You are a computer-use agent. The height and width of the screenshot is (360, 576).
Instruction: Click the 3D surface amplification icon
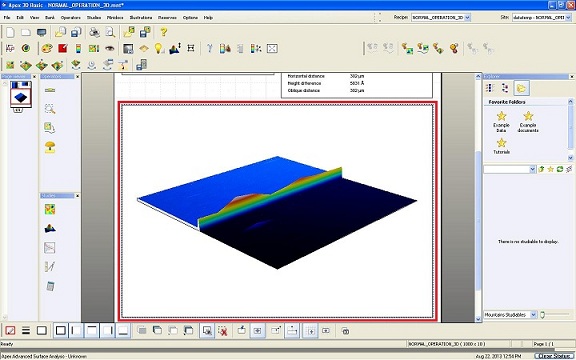175,48
